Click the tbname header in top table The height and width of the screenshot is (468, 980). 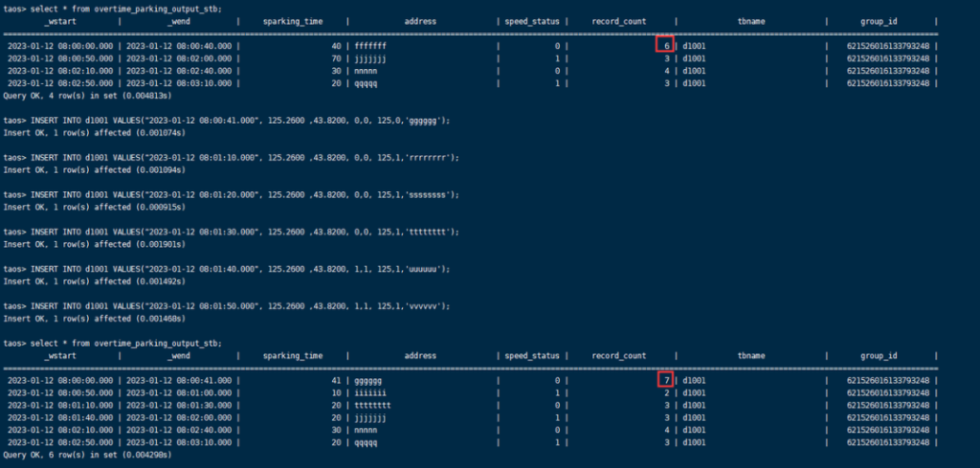pyautogui.click(x=750, y=21)
